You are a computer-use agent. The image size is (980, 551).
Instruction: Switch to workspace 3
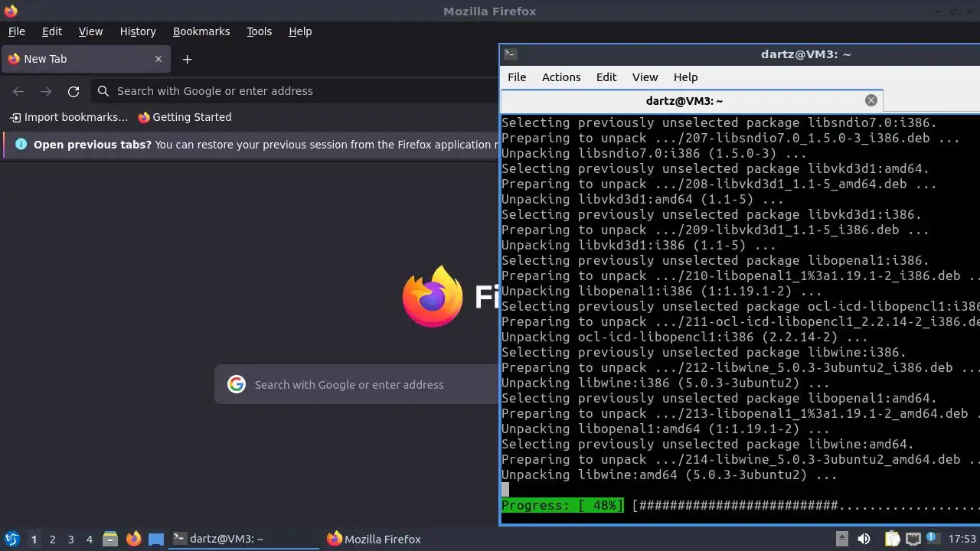(70, 540)
